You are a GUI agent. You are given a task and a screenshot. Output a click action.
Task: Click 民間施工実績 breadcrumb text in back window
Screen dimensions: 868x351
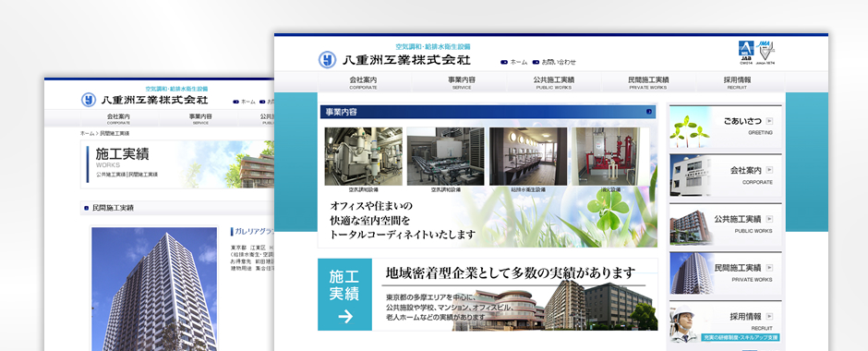click(115, 133)
